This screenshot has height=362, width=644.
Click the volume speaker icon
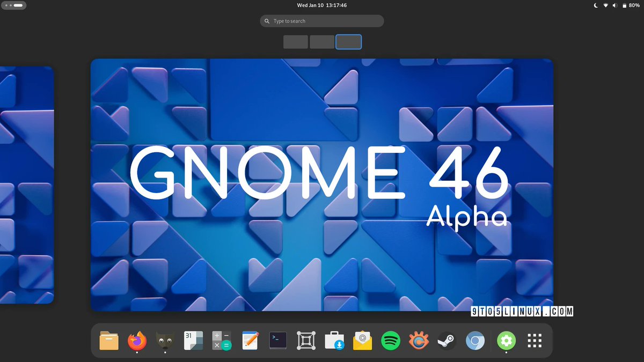(615, 5)
